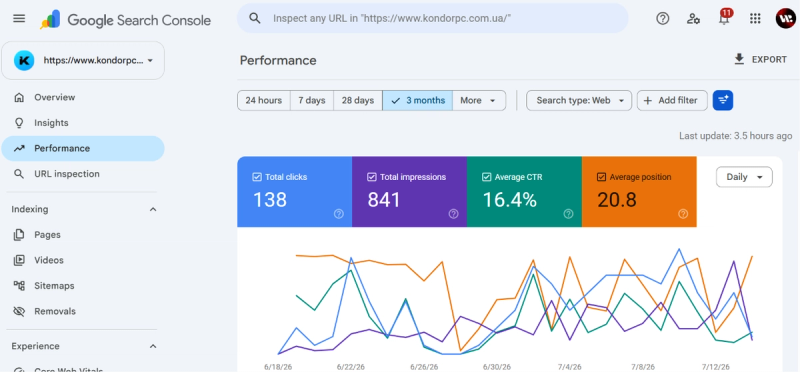Click the Overview home icon
This screenshot has height=372, width=800.
pos(19,97)
